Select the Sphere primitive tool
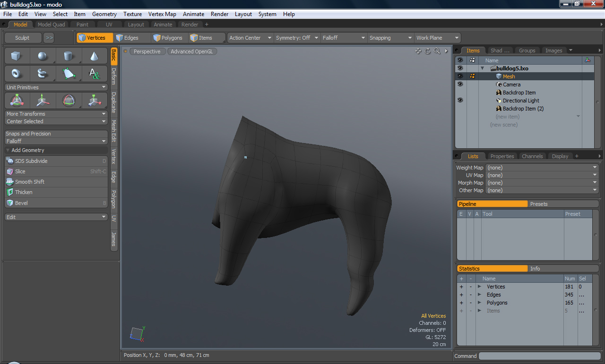Screen dimensions: 605x364 pos(43,56)
